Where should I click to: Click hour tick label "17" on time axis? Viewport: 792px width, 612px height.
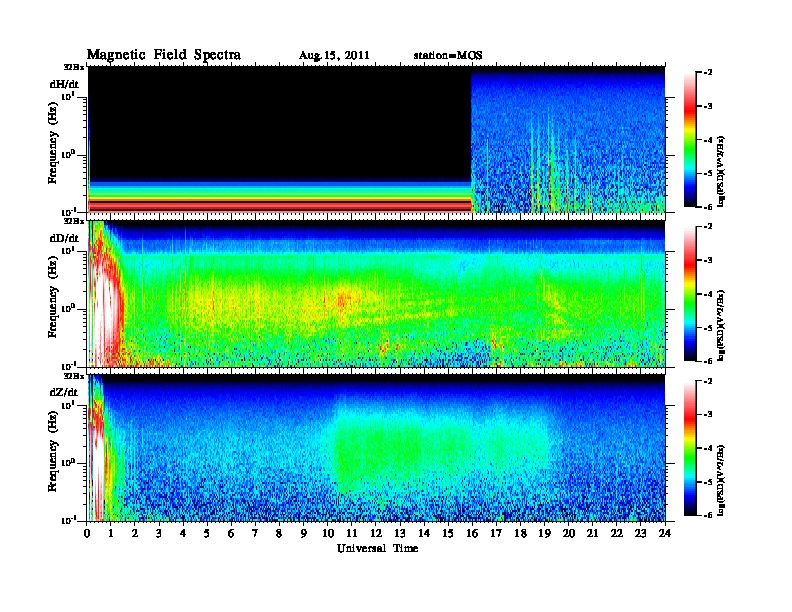(496, 534)
